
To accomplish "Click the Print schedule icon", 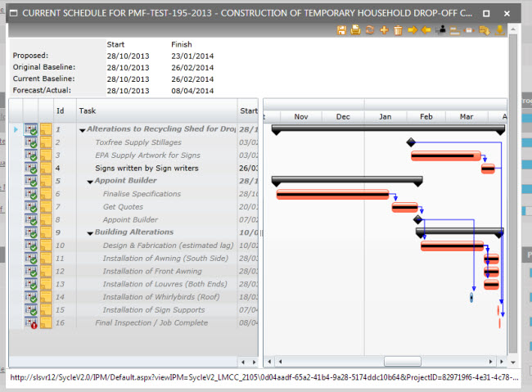I will 356,30.
